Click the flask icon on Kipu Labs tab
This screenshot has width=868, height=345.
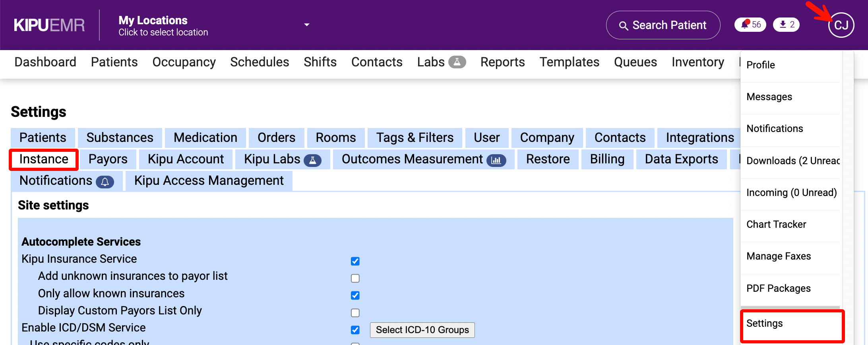point(312,160)
